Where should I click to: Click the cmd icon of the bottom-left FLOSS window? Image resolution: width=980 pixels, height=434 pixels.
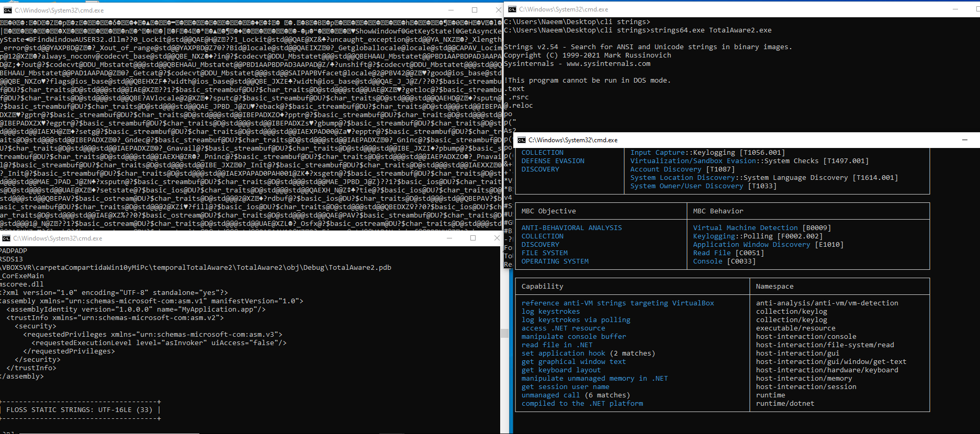[6, 238]
